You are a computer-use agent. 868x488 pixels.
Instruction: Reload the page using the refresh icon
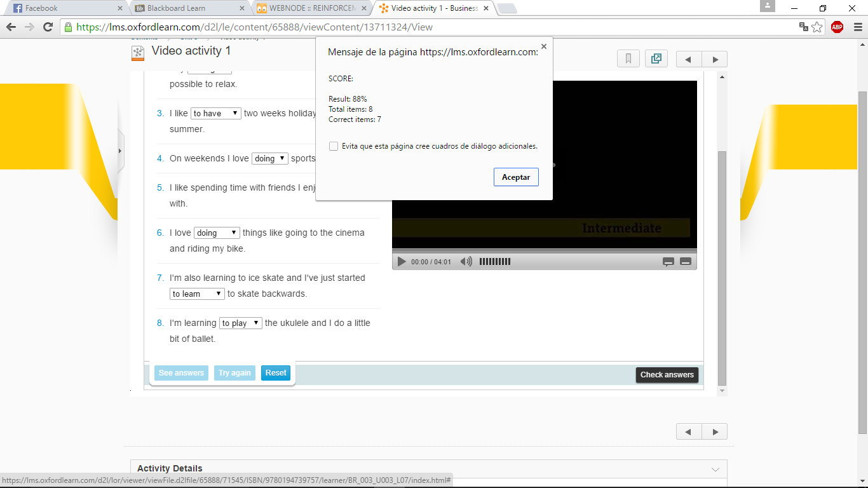pos(48,27)
